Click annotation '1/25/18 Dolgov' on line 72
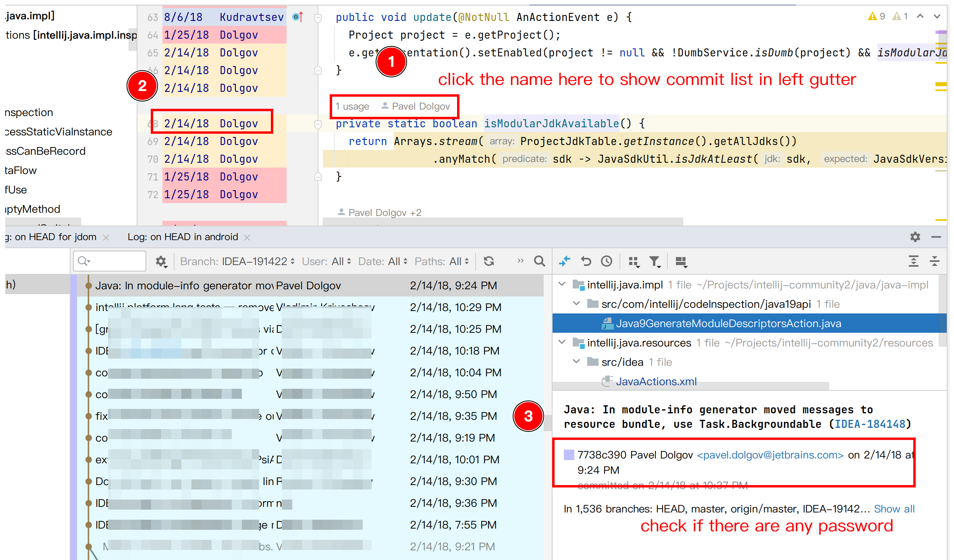Viewport: 954px width, 560px height. [x=224, y=194]
